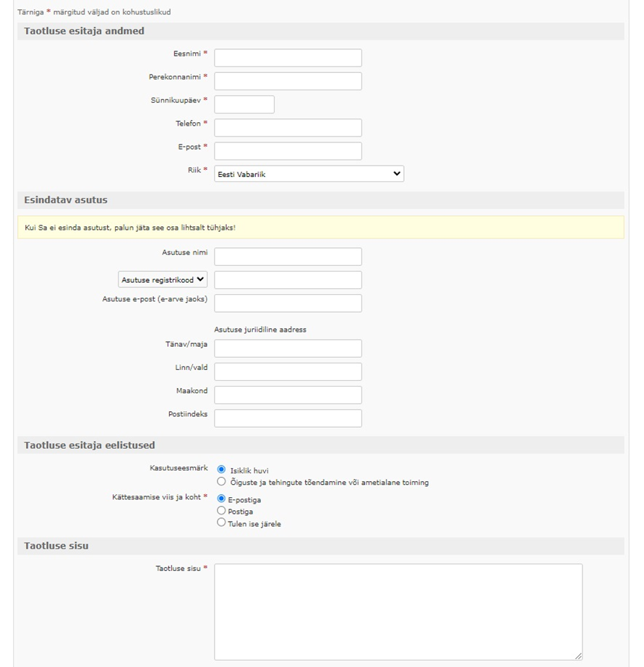
Task: Click the Maakond input field
Action: coord(288,395)
